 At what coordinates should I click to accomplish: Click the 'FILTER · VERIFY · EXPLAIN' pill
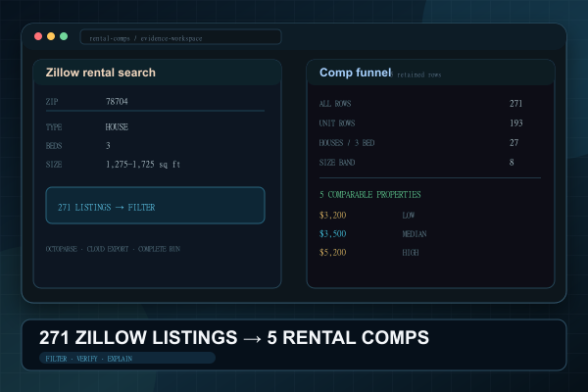pos(127,359)
